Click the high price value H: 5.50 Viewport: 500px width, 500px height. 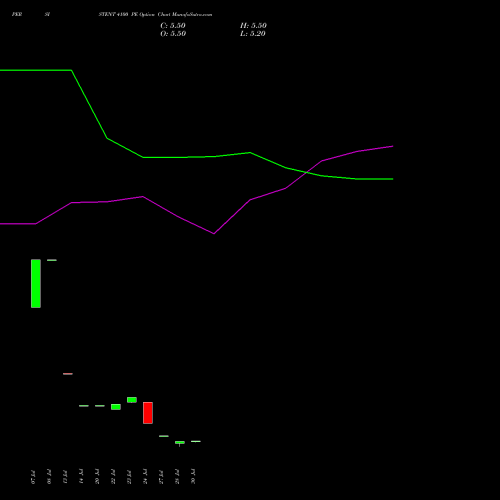[x=253, y=26]
